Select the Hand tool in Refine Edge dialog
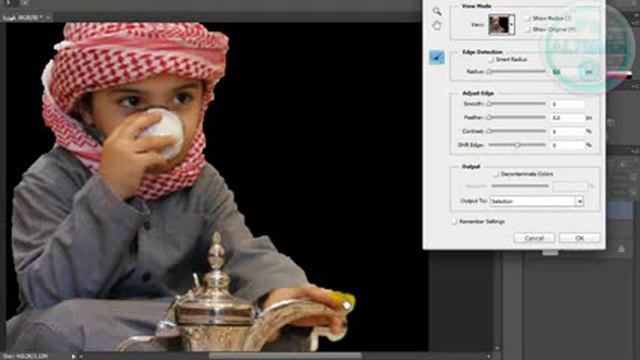Viewport: 640px width, 360px height. click(x=437, y=26)
